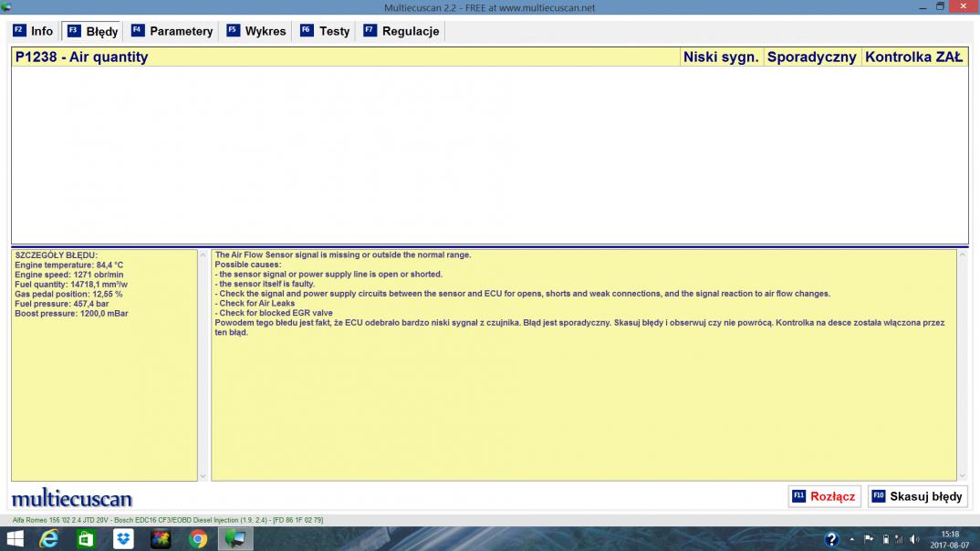Open Dropbox from the taskbar
Image resolution: width=980 pixels, height=551 pixels.
tap(123, 538)
